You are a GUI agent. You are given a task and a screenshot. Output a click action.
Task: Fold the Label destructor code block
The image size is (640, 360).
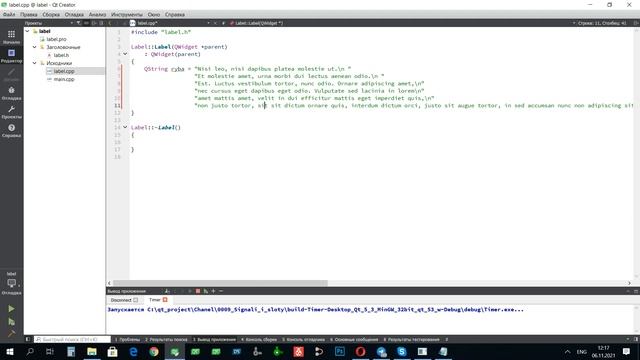click(125, 127)
